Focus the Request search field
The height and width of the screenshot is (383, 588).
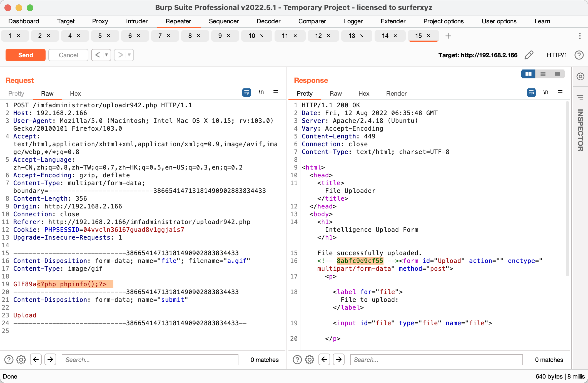tap(150, 360)
